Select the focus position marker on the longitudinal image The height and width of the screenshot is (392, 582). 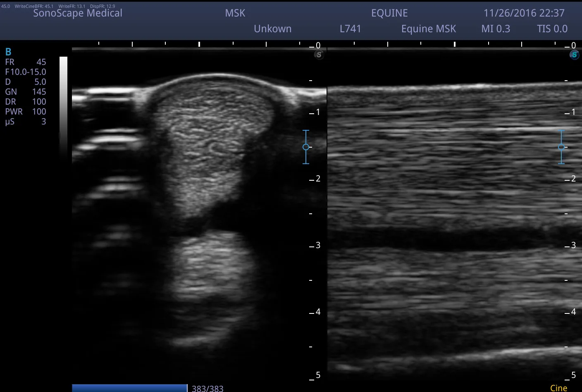coord(561,147)
